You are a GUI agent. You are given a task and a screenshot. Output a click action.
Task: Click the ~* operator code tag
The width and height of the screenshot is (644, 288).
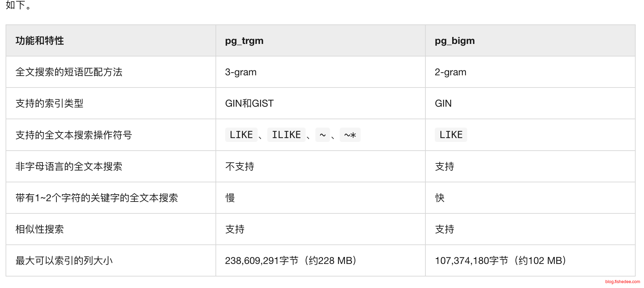[x=350, y=135]
